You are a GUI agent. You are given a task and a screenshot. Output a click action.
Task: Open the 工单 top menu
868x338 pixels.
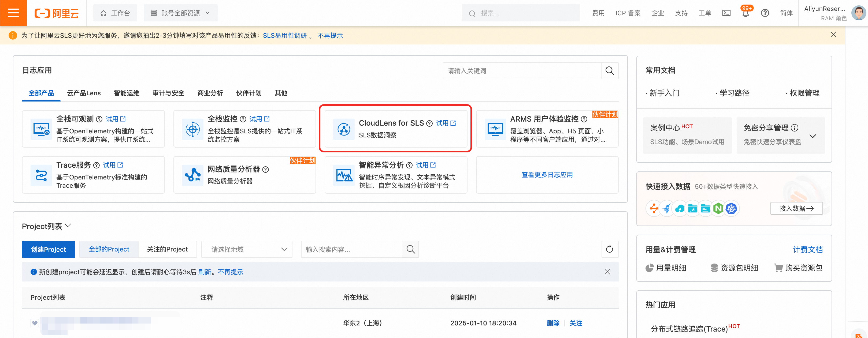pyautogui.click(x=704, y=13)
